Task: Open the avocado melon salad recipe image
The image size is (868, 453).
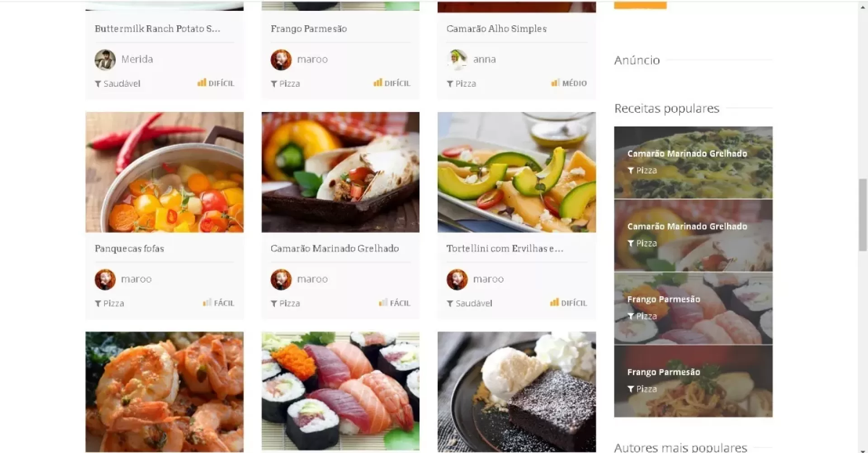Action: click(x=517, y=172)
